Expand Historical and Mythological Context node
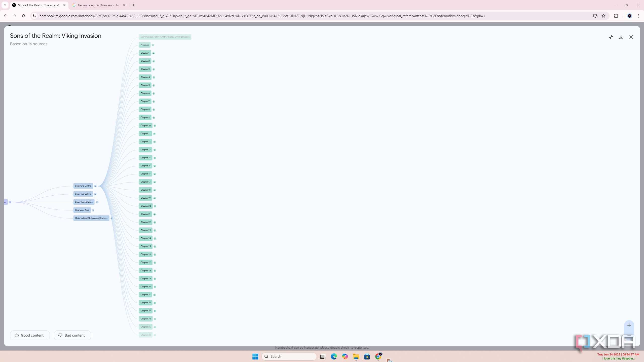The width and height of the screenshot is (644, 362). tap(112, 218)
